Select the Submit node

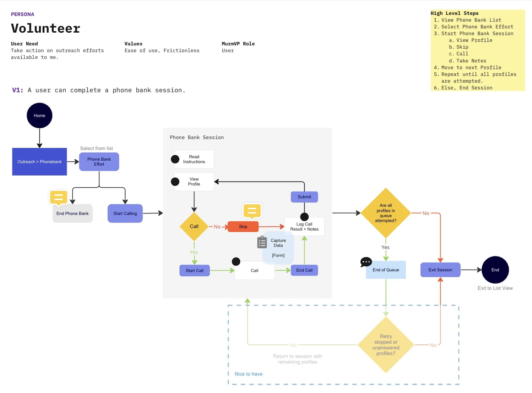(304, 197)
